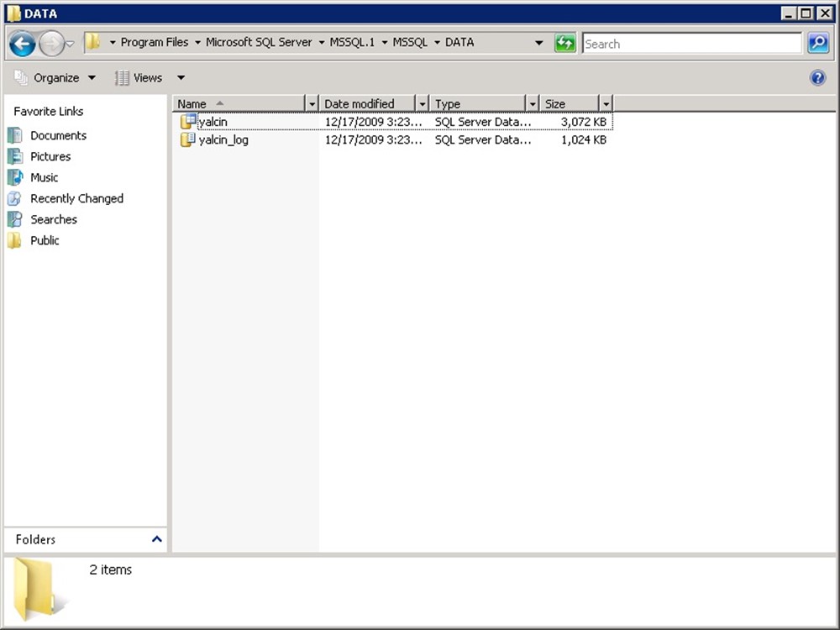Select the yalcin database file icon

tap(187, 122)
